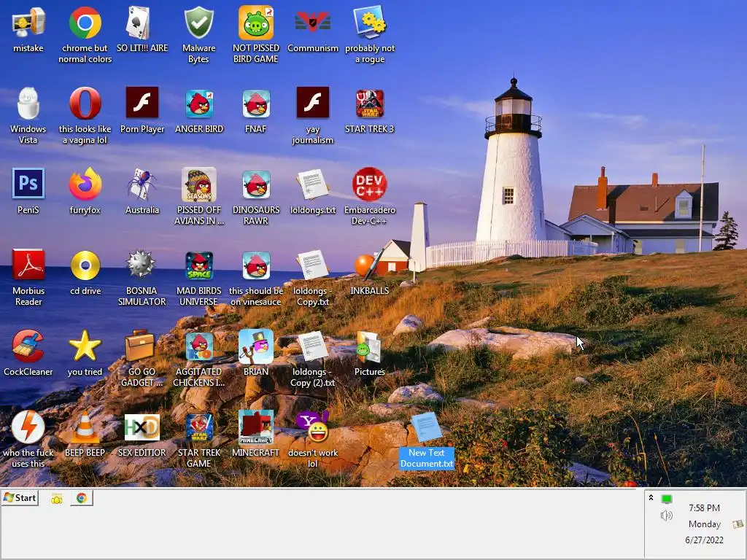Click the 'probably not a rogue' icon
747x560 pixels.
(x=370, y=23)
